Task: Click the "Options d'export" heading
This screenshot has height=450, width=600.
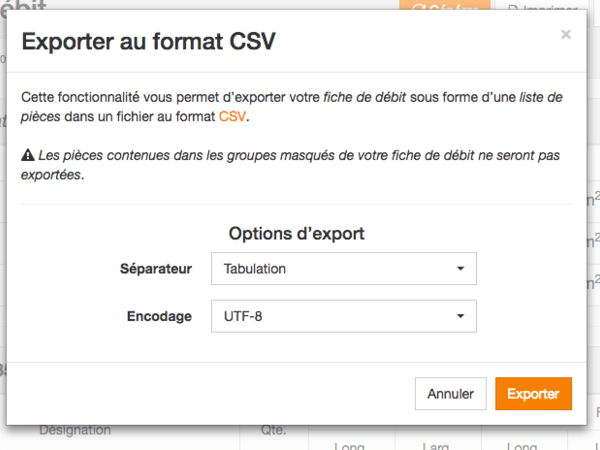Action: tap(296, 234)
